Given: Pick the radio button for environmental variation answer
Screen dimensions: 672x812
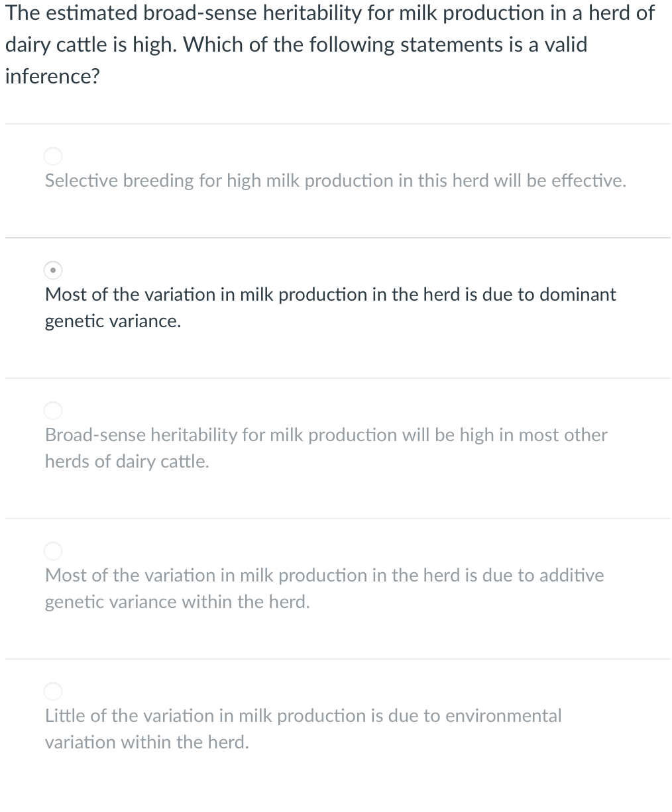Looking at the screenshot, I should coord(53,691).
